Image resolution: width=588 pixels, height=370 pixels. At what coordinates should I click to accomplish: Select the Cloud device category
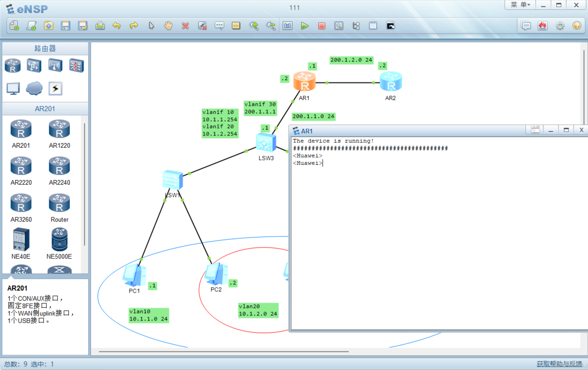pos(34,89)
